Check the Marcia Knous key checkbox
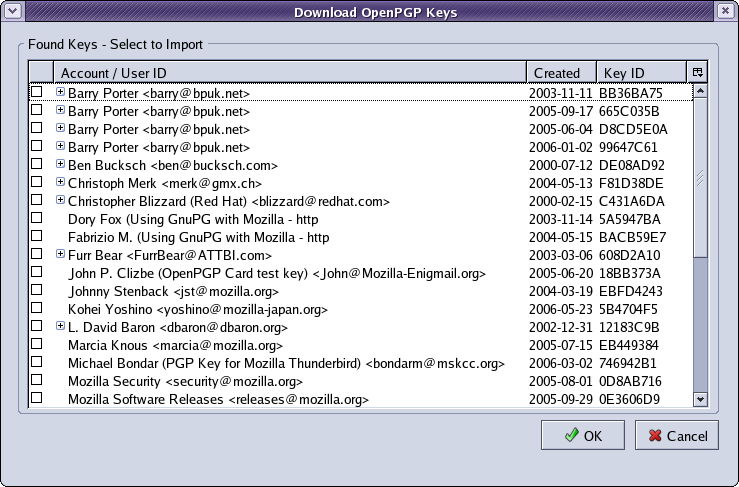The height and width of the screenshot is (487, 739). pyautogui.click(x=36, y=344)
